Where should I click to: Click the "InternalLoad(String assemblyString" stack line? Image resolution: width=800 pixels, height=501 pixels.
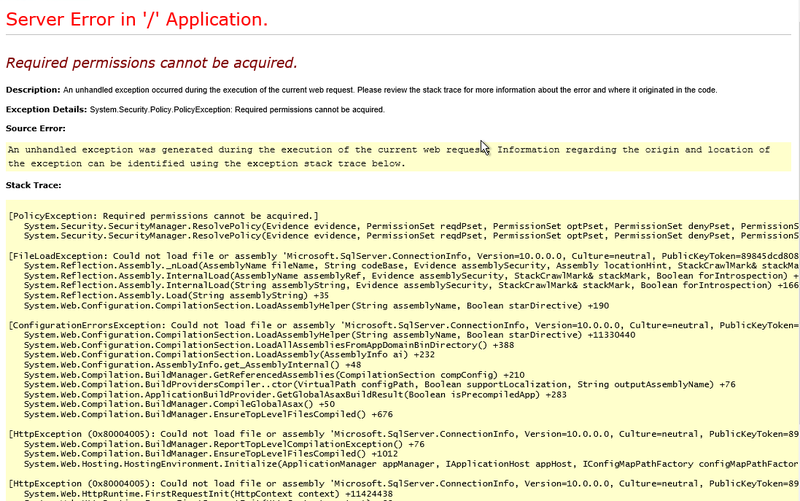(x=411, y=286)
